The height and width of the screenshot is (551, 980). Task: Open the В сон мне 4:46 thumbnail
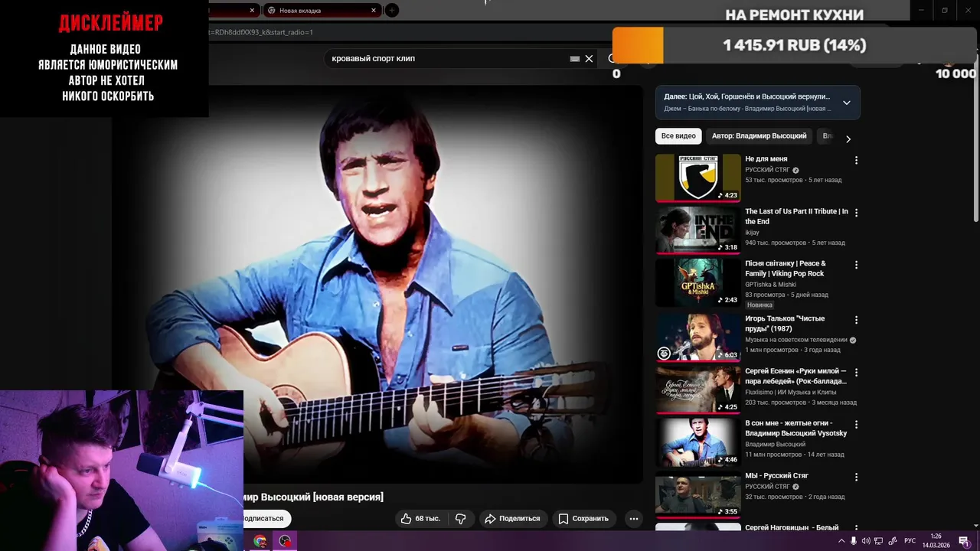click(698, 442)
